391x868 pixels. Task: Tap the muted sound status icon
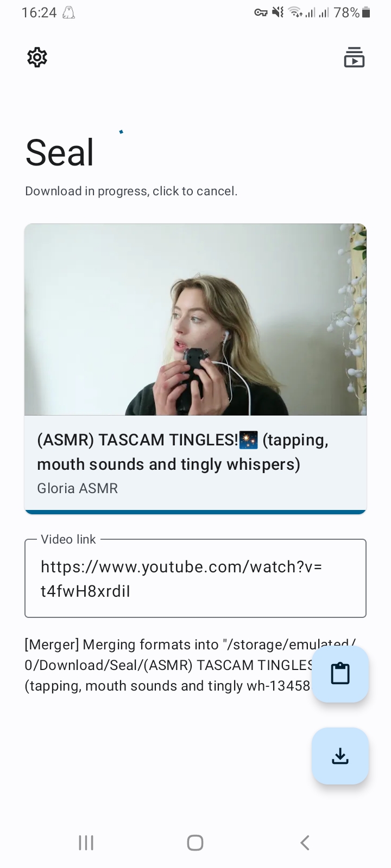tap(278, 12)
